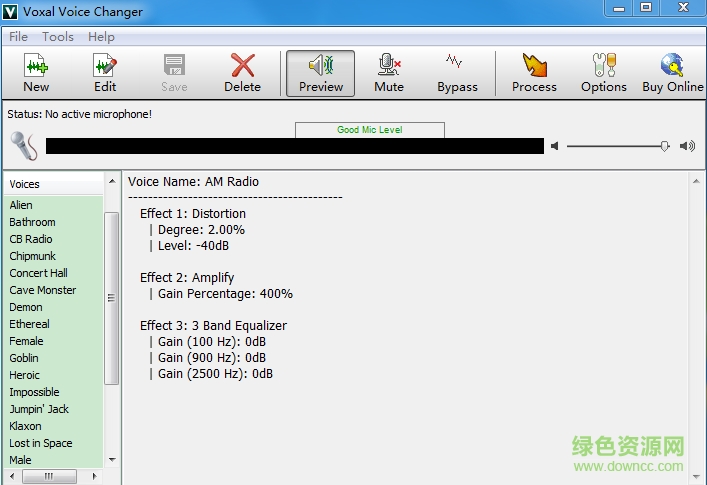This screenshot has width=707, height=485.
Task: Select the Alien voice
Action: [x=54, y=205]
